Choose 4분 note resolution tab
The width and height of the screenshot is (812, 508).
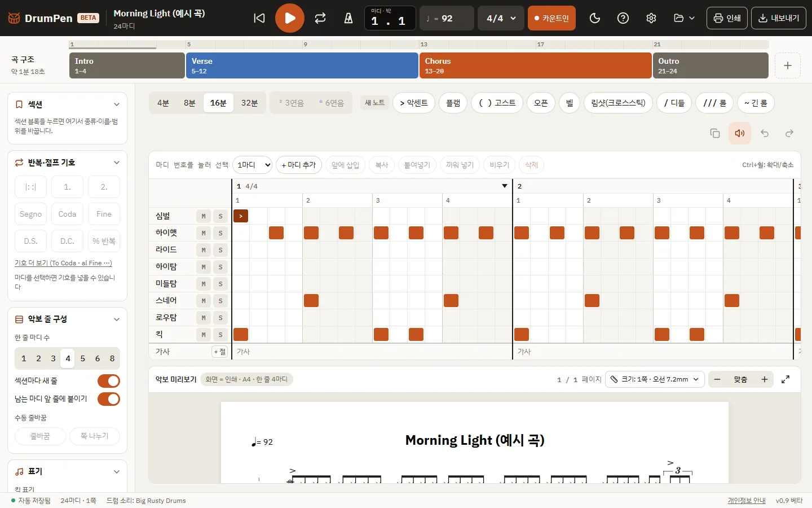163,103
